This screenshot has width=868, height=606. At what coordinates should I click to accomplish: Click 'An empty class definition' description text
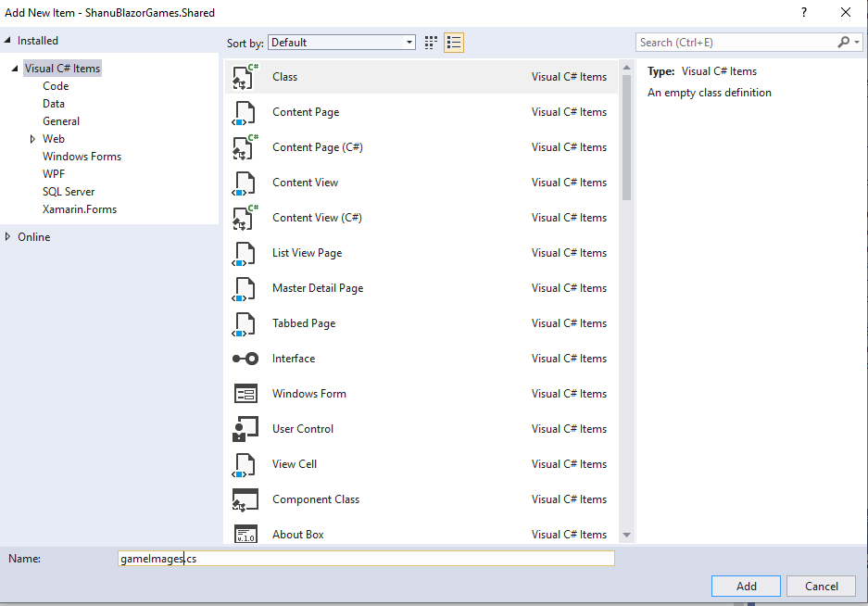[709, 93]
